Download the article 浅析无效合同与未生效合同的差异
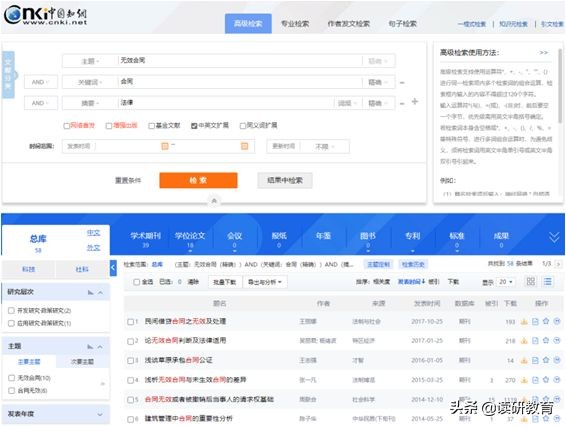 524,380
